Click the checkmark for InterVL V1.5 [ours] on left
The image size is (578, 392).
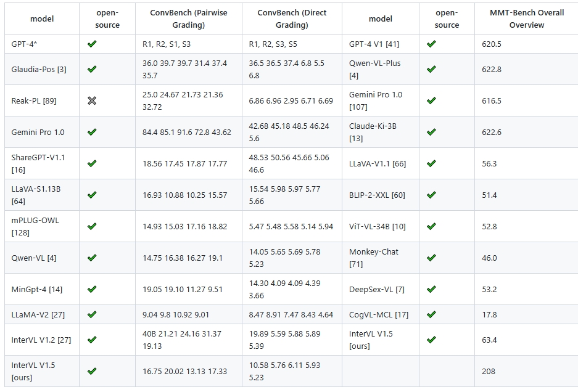pos(92,371)
